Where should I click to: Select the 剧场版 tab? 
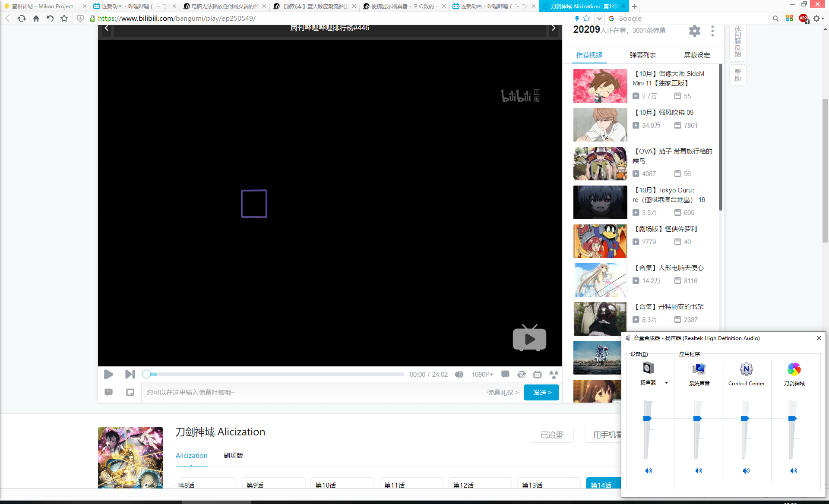[233, 455]
